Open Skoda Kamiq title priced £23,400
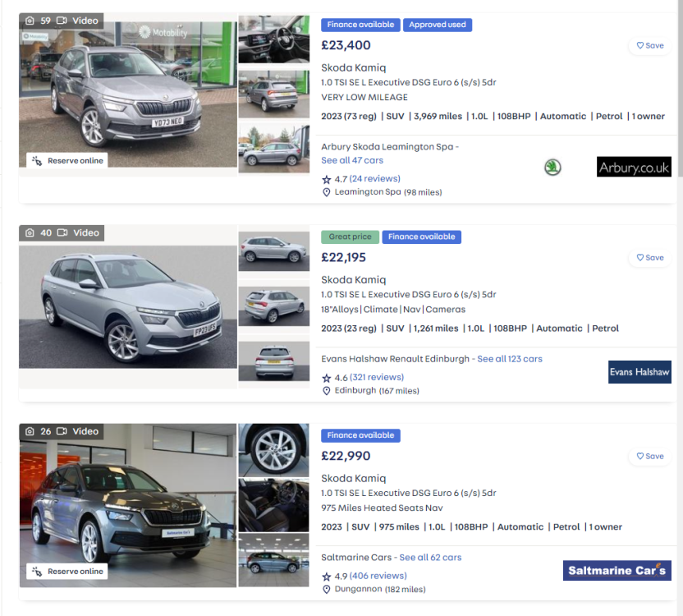Screen dimensions: 683x616 [x=354, y=67]
